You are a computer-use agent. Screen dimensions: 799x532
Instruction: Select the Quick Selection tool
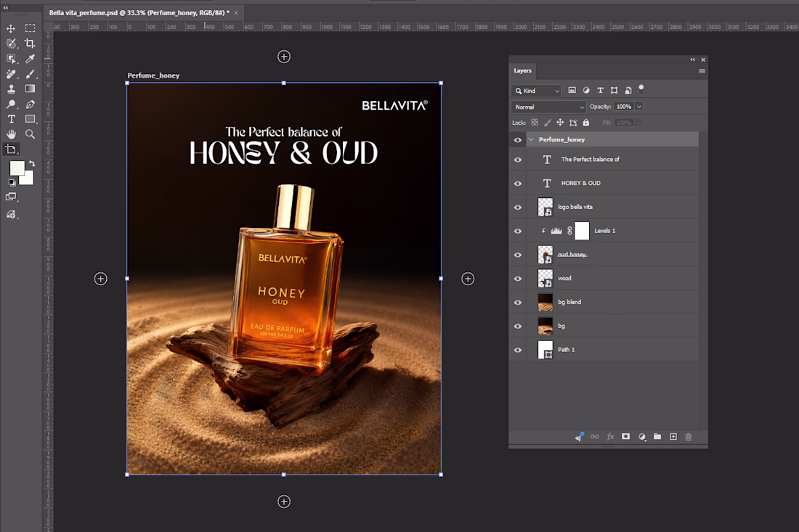(x=11, y=44)
